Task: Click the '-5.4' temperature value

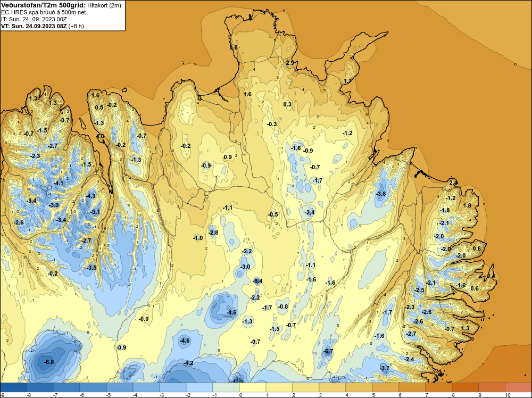Action: click(x=257, y=280)
